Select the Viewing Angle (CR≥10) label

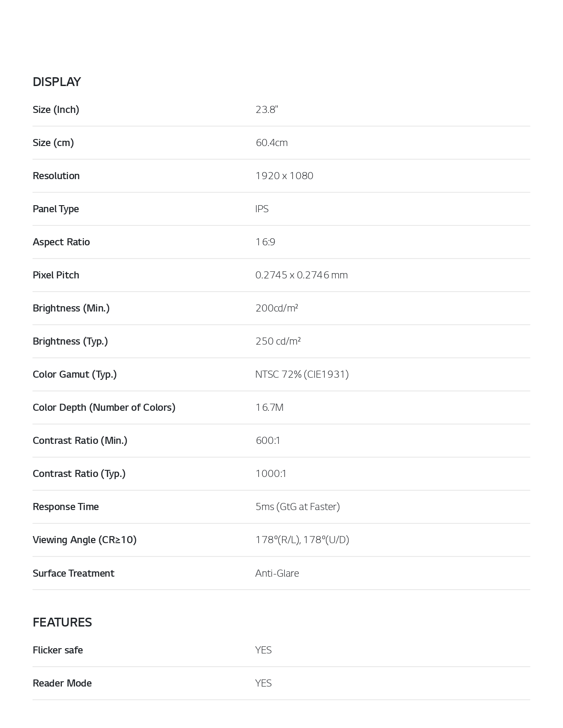tap(84, 540)
